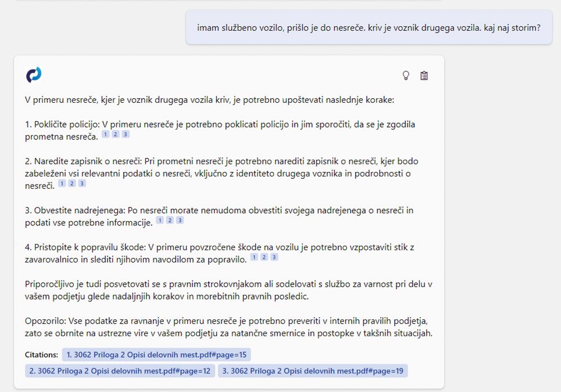This screenshot has width=561, height=392.
Task: Open citation 2 after 'prometna nesreča.'
Action: (x=116, y=134)
